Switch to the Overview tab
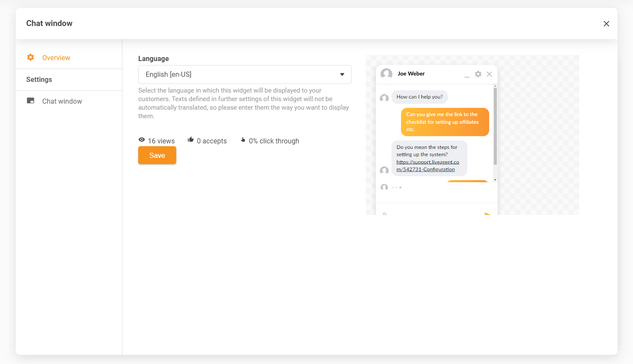 coord(56,58)
